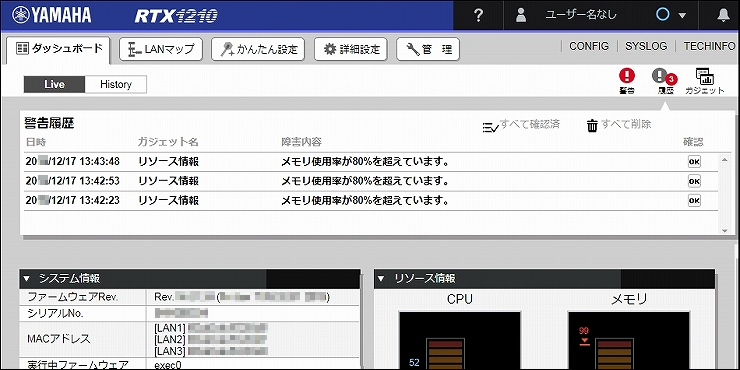Acknowledge the 13:42:23 alert with OK

tap(694, 201)
